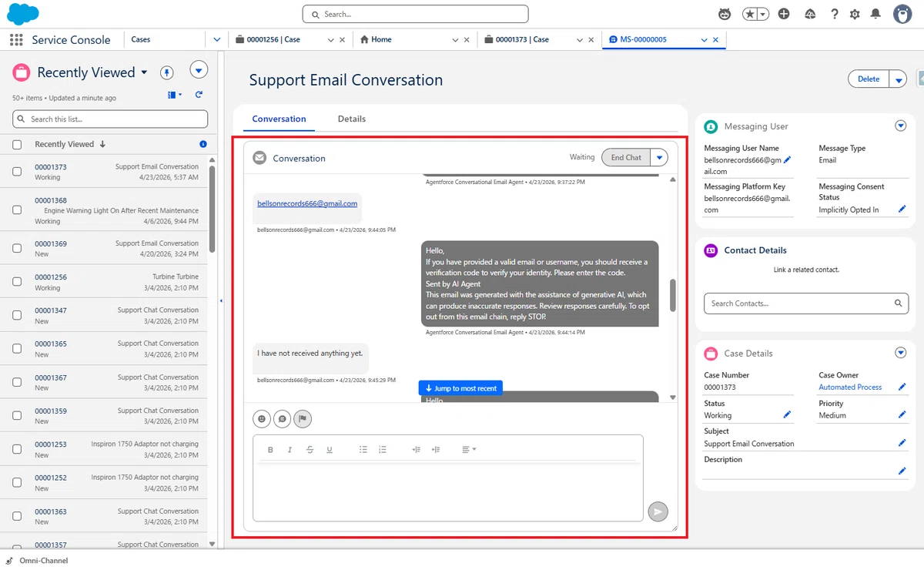Screen dimensions: 924x570
Task: Check the box for case 00001367
Action: [17, 382]
